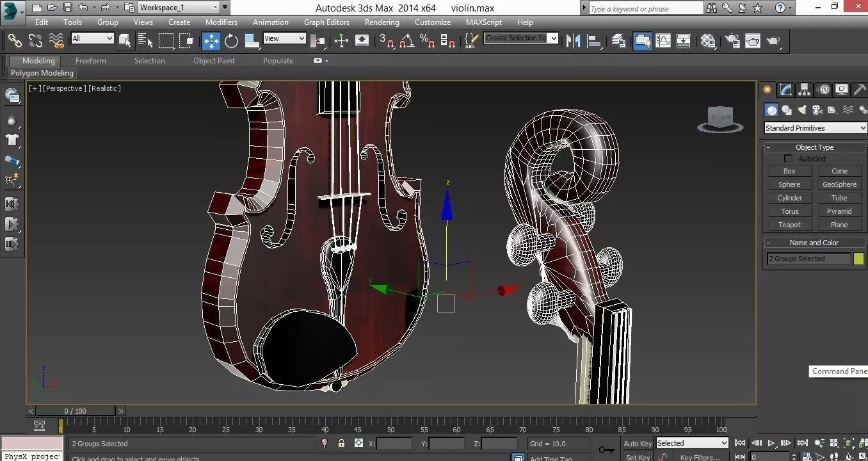The width and height of the screenshot is (868, 461).
Task: Select the Select and Link tool
Action: (15, 41)
